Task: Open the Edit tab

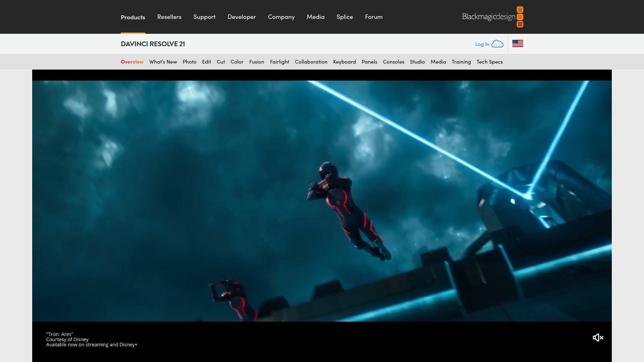Action: (206, 62)
